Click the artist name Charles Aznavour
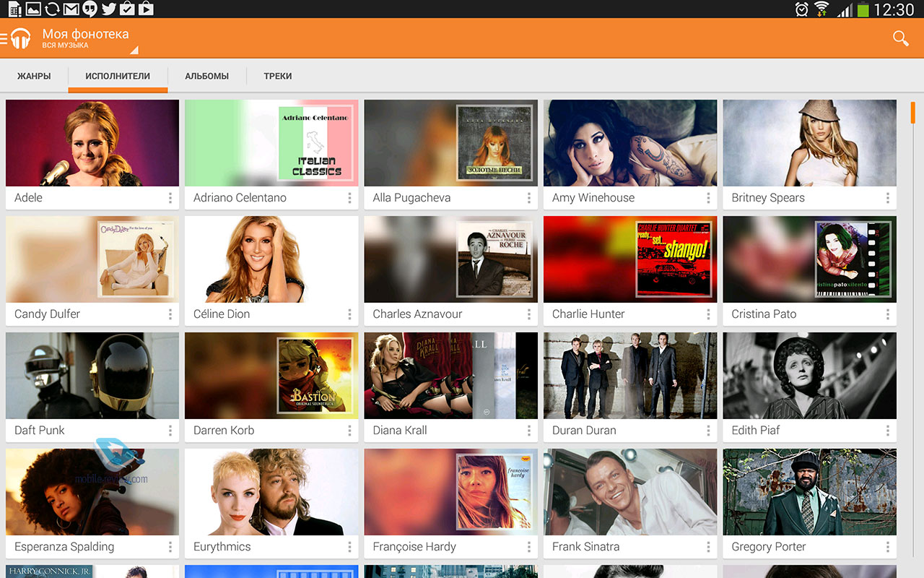 pos(417,314)
